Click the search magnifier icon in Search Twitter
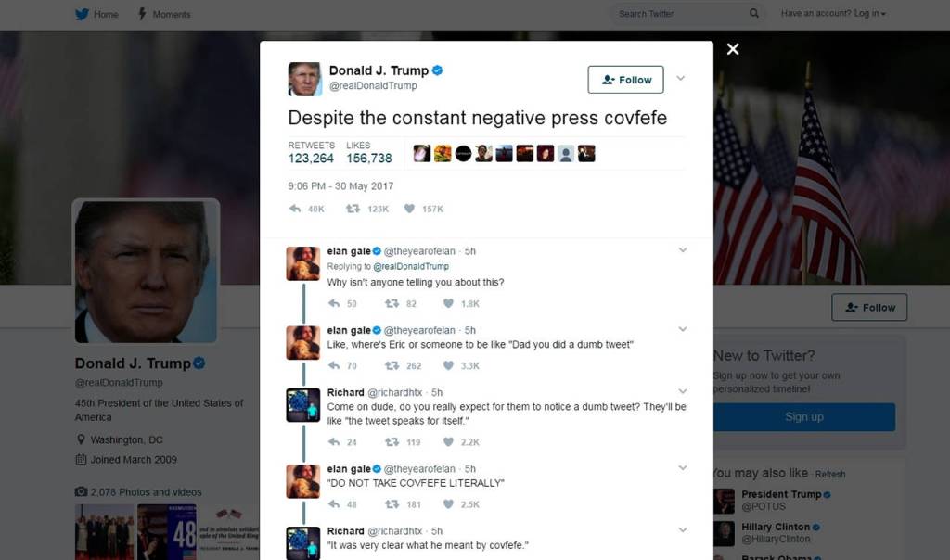950x560 pixels. 753,13
